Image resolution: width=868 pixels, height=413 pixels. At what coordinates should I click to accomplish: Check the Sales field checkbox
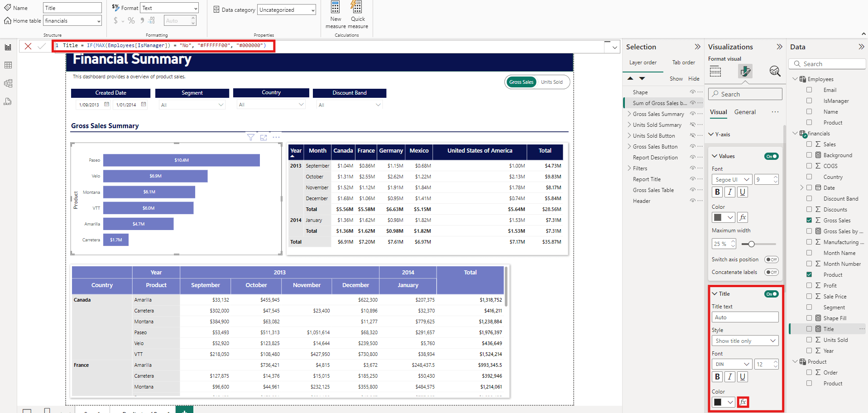[x=809, y=144]
